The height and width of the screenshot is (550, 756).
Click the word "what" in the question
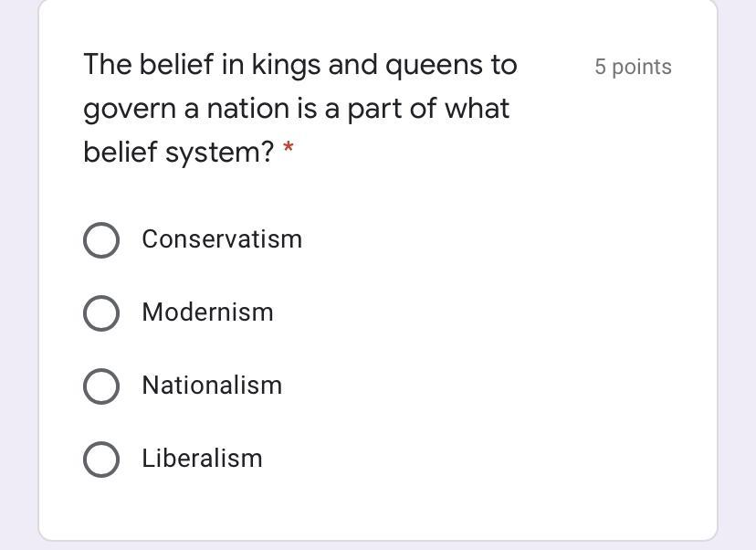click(x=477, y=110)
